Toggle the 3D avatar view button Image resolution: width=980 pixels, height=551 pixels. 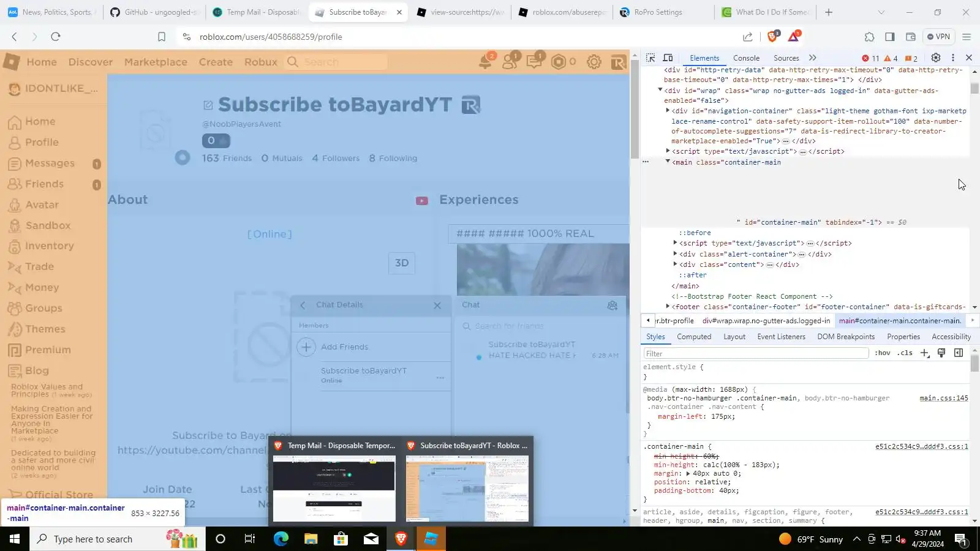coord(402,263)
